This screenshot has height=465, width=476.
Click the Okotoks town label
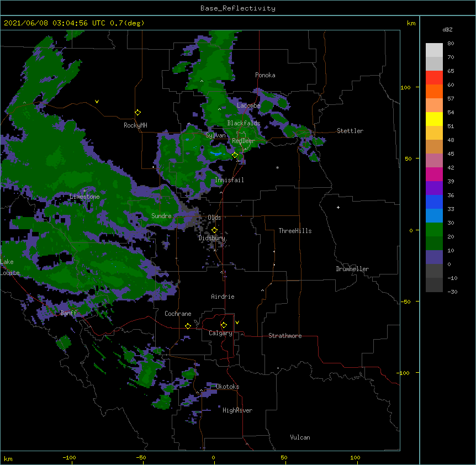pos(228,387)
